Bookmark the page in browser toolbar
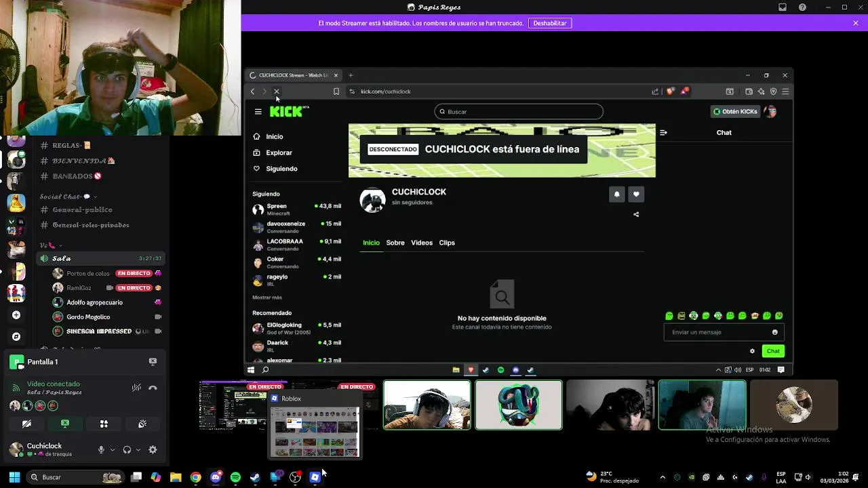The image size is (868, 488). coord(336,91)
